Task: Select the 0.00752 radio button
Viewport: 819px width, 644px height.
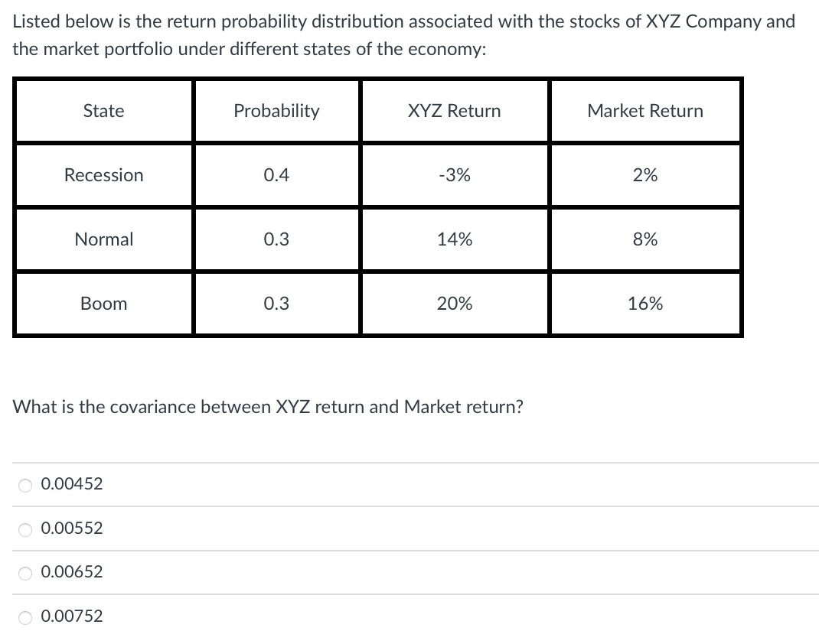Action: [24, 616]
